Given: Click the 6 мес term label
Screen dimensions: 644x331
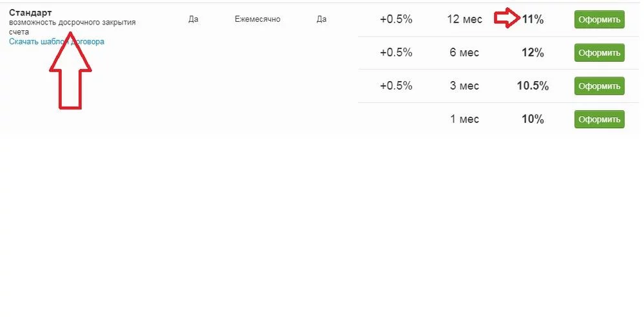Looking at the screenshot, I should click(x=464, y=53).
